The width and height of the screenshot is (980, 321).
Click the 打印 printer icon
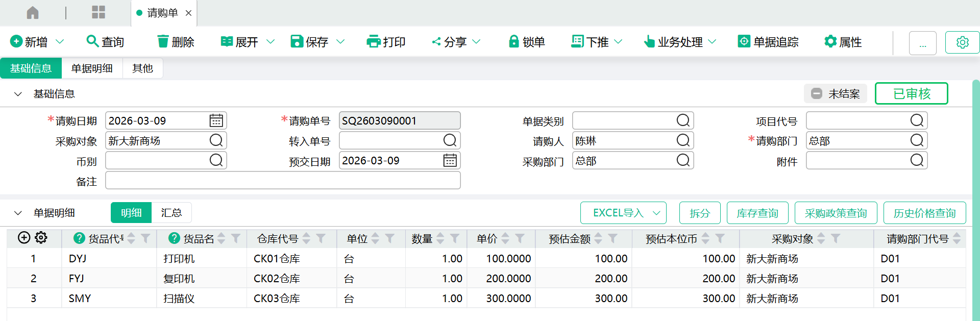tap(374, 41)
